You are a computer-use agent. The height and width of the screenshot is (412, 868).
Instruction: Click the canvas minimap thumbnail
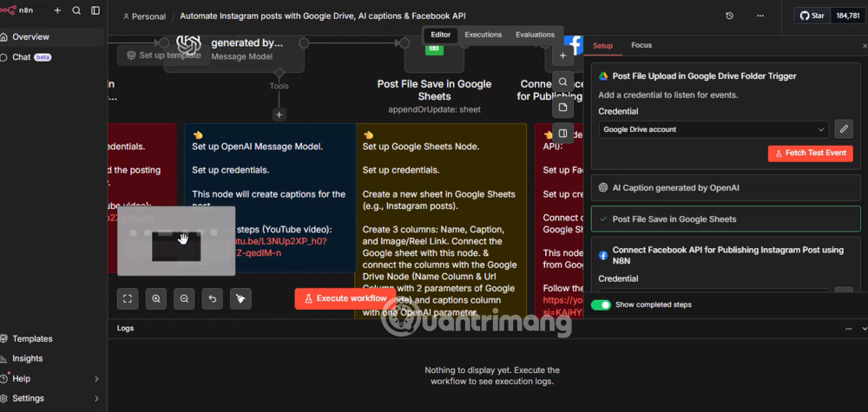(176, 241)
